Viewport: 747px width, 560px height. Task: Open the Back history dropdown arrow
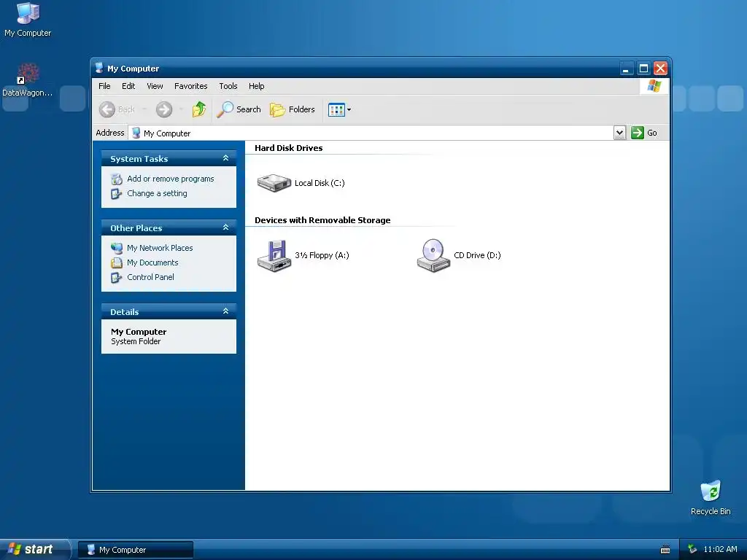click(x=144, y=109)
